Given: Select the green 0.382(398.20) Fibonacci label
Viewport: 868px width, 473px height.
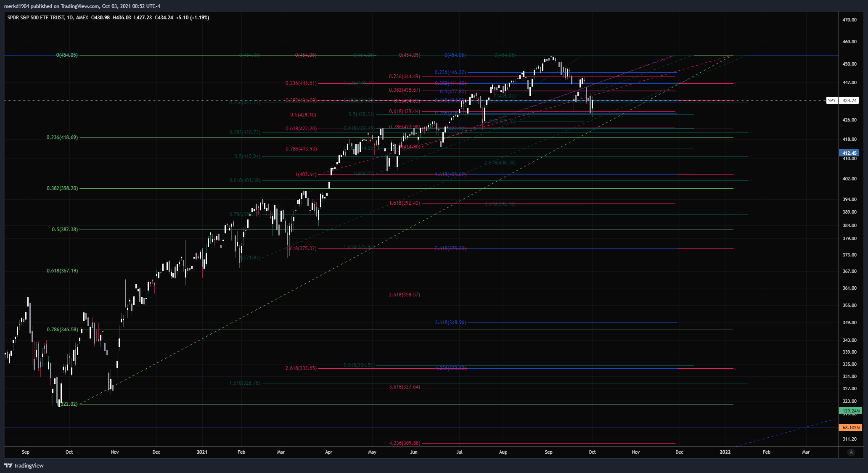Looking at the screenshot, I should click(62, 188).
